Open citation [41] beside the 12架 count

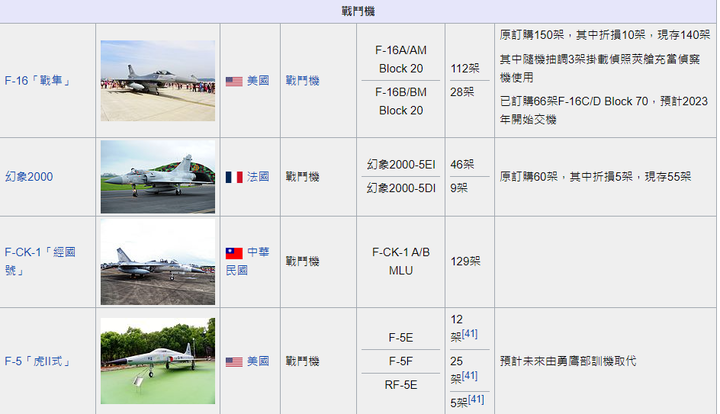[x=470, y=334]
